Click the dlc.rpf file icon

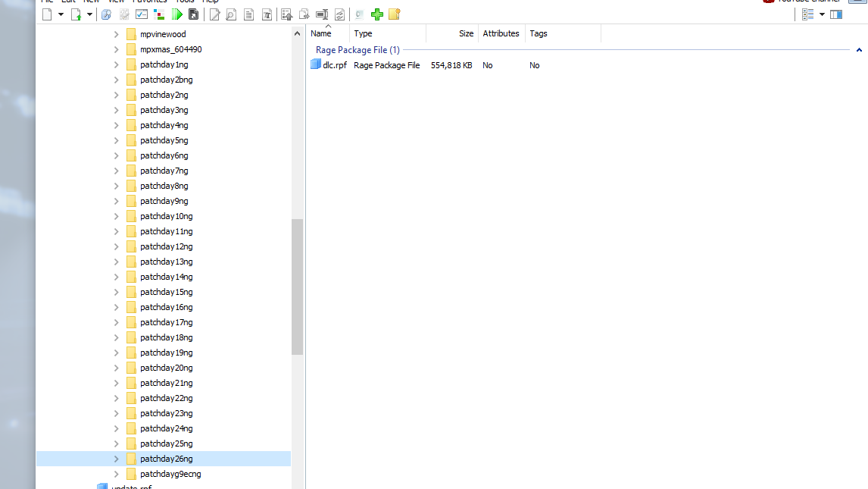(316, 64)
